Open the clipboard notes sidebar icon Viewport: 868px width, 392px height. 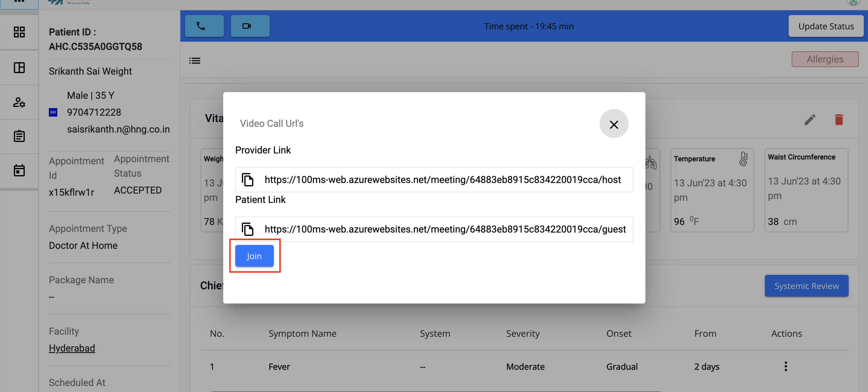pos(19,136)
